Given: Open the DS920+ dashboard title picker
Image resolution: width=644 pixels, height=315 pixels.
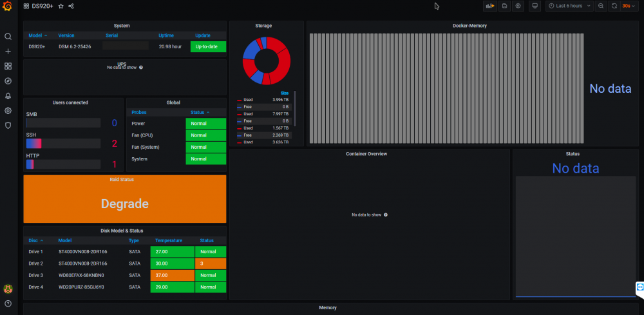Looking at the screenshot, I should (43, 6).
